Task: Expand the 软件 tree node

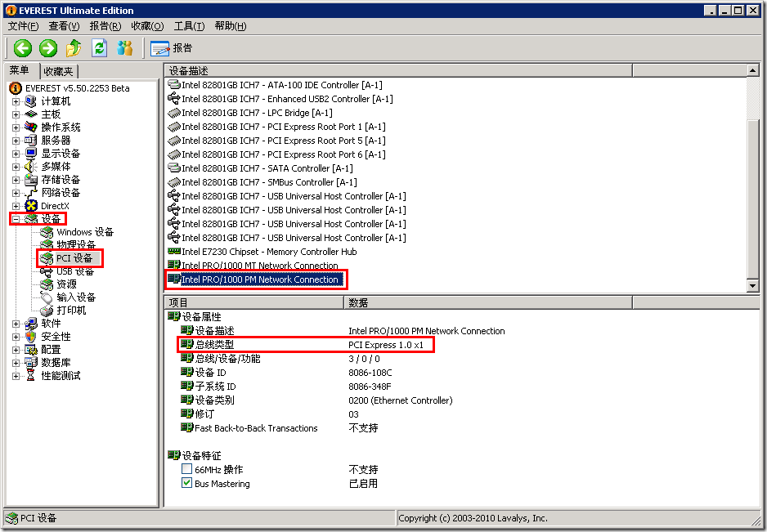Action: tap(16, 324)
